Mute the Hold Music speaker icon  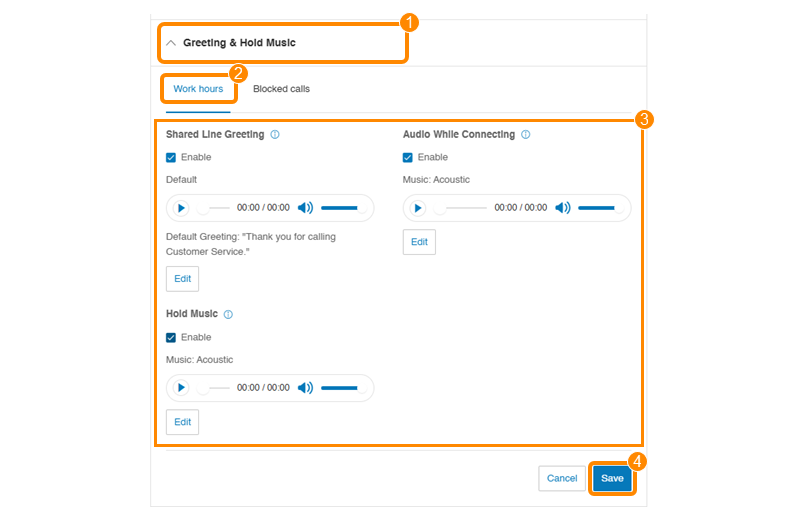tap(305, 388)
